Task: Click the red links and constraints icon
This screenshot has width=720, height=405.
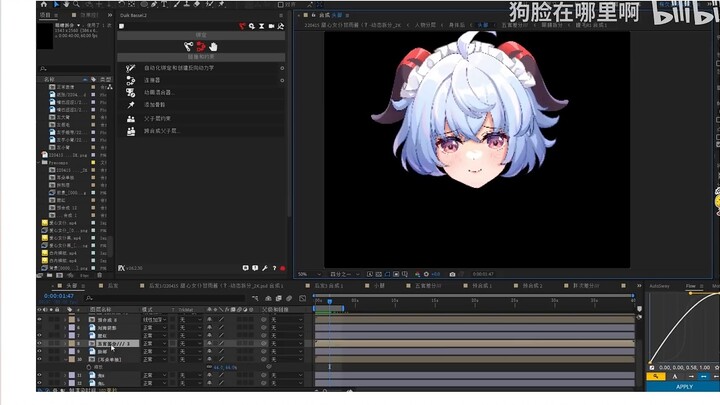Action: coord(201,46)
